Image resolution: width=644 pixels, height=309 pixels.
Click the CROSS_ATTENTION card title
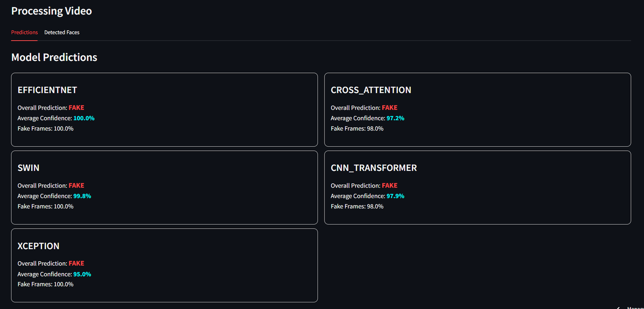[x=371, y=90]
